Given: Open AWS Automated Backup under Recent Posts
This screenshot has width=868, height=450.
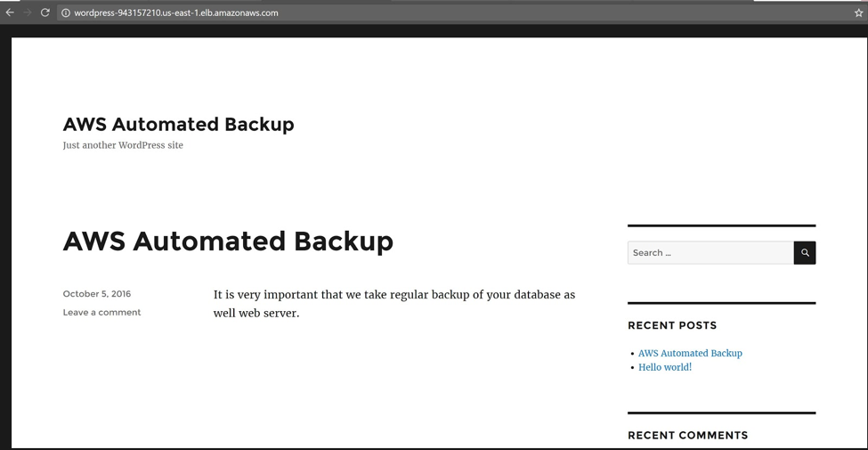Looking at the screenshot, I should pyautogui.click(x=690, y=353).
